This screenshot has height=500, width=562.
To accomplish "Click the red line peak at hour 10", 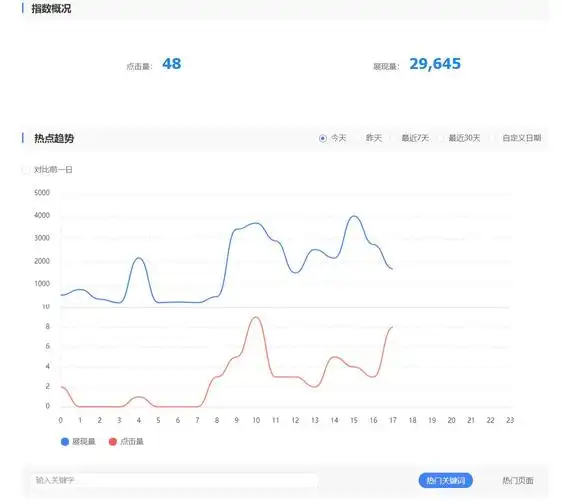I will point(256,317).
